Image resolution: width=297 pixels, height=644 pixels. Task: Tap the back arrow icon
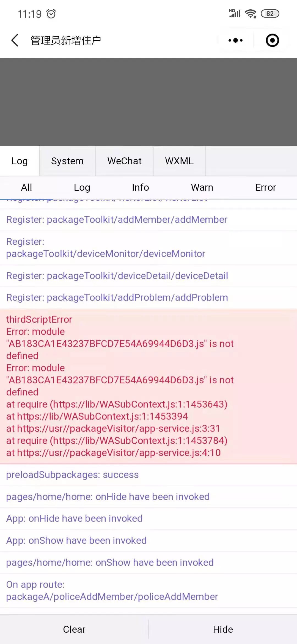point(15,40)
